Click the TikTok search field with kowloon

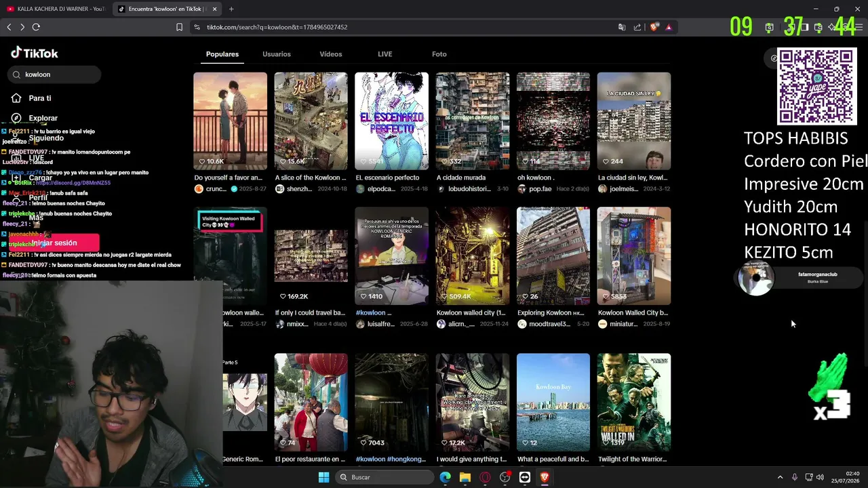[54, 75]
